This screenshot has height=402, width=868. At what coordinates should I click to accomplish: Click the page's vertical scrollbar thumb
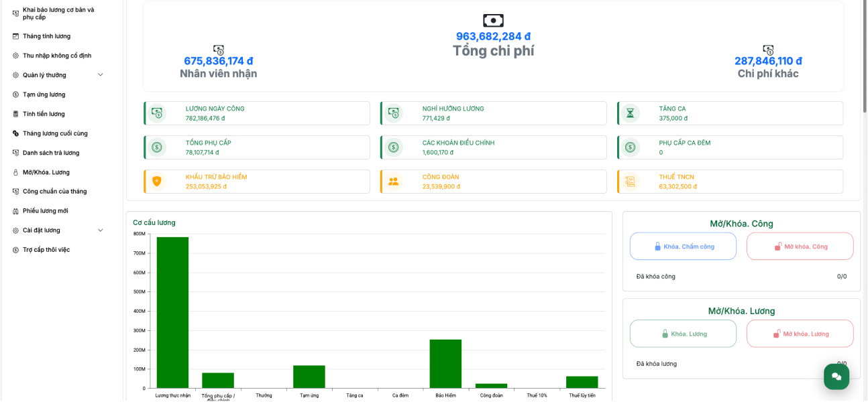pyautogui.click(x=865, y=57)
